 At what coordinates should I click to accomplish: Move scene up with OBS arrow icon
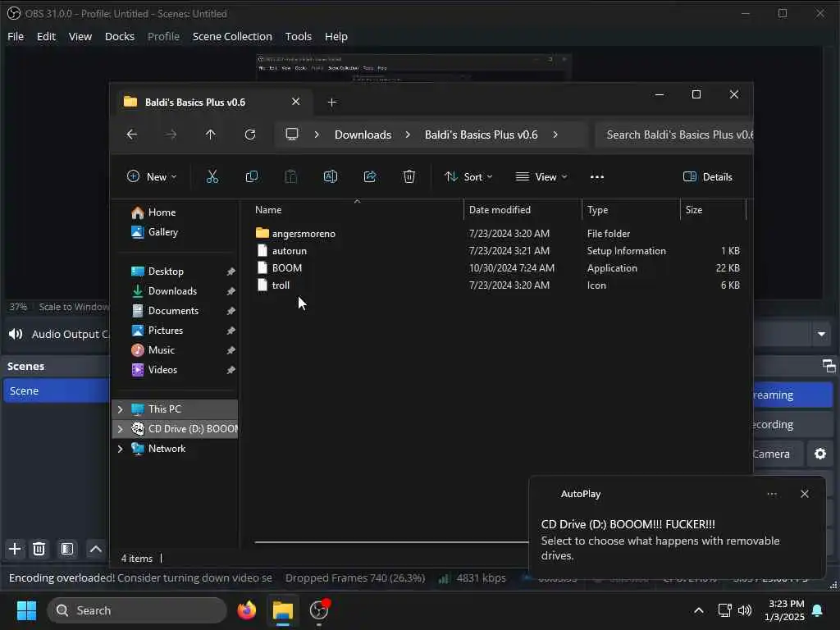[x=96, y=549]
